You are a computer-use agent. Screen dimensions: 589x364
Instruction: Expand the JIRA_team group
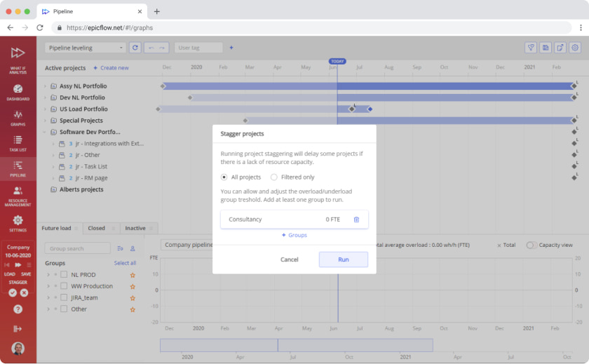click(x=48, y=297)
